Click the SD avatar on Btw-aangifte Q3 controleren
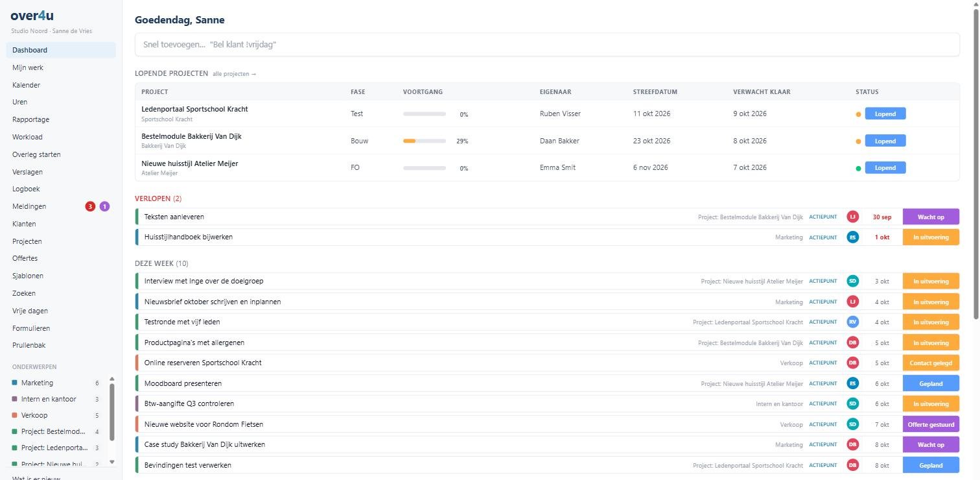The image size is (980, 480). (852, 403)
